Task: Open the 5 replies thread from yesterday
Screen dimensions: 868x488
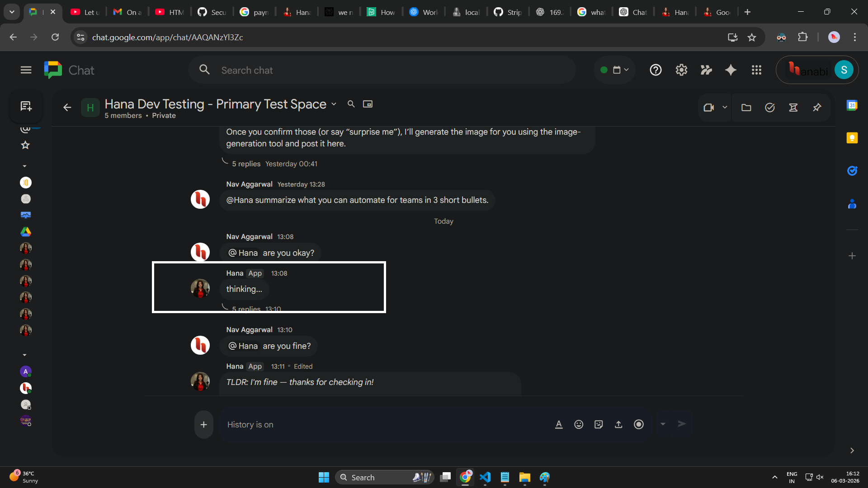Action: click(x=246, y=164)
